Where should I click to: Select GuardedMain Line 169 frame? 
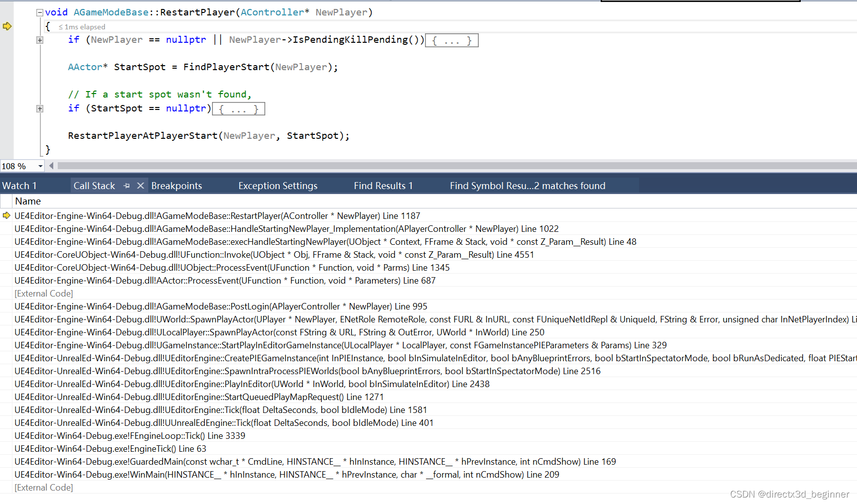[x=315, y=462]
